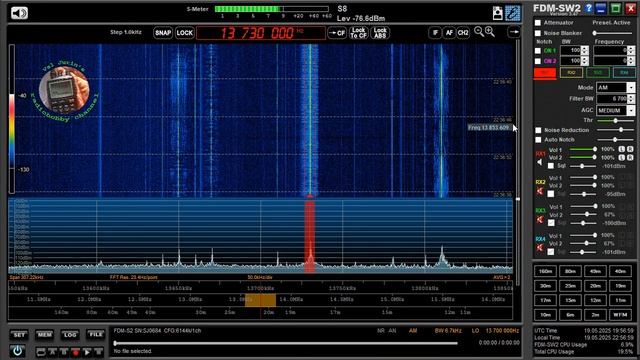Step Notch 2 BW spinner arrows
The width and height of the screenshot is (640, 360).
[584, 61]
